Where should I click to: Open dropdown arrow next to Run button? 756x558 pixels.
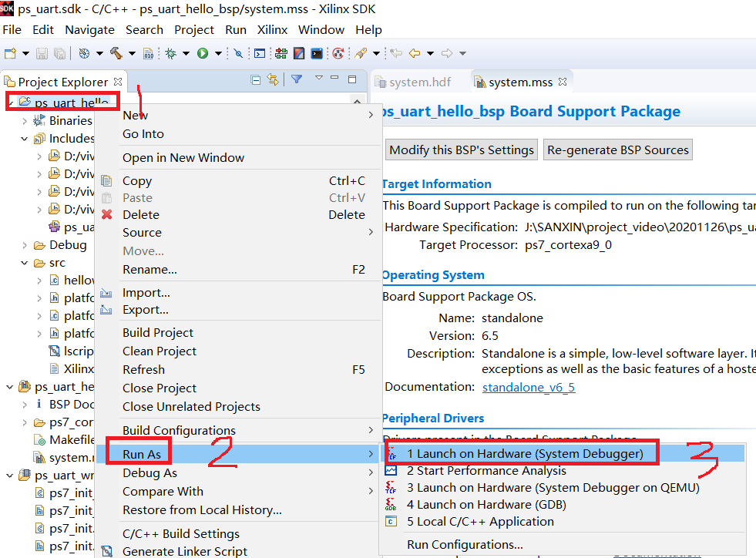click(218, 53)
